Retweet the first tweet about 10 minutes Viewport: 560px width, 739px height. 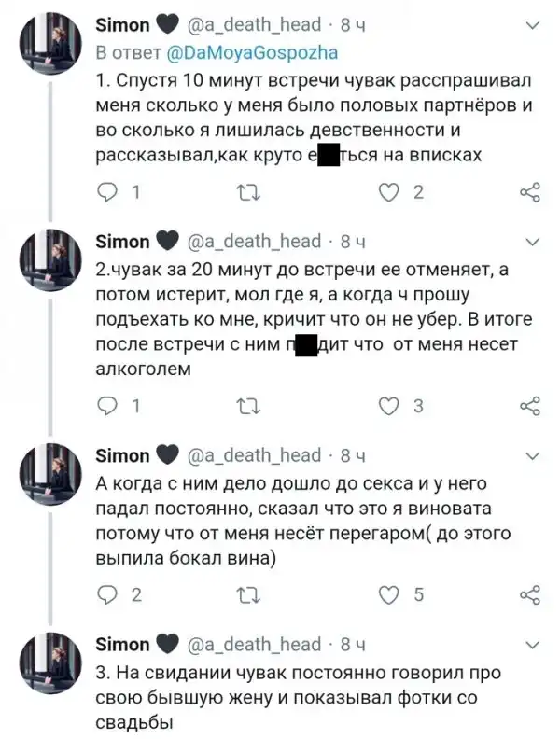[x=247, y=193]
